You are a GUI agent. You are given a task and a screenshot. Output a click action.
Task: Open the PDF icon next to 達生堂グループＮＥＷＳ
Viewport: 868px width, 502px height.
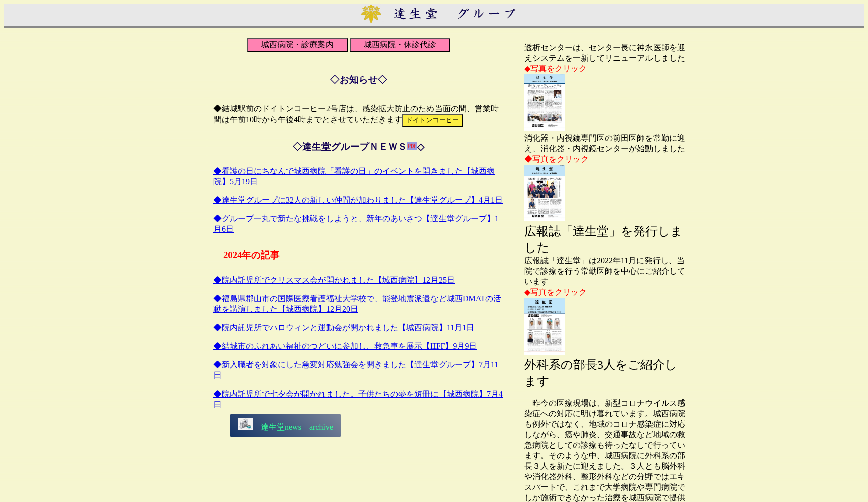[412, 146]
